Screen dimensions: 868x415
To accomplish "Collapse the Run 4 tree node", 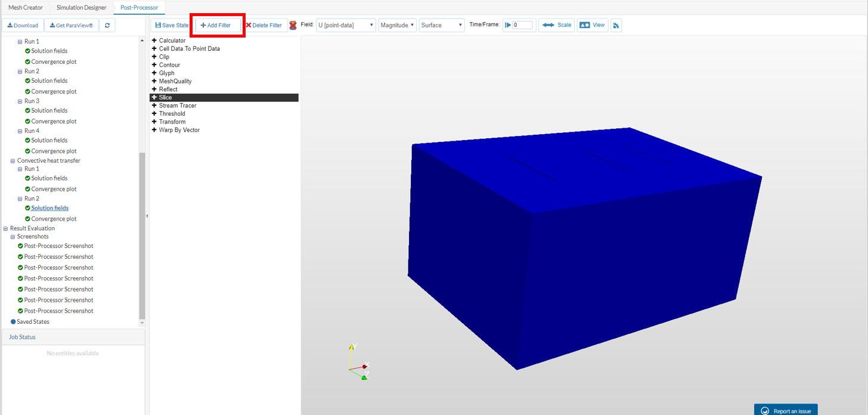I will click(20, 131).
